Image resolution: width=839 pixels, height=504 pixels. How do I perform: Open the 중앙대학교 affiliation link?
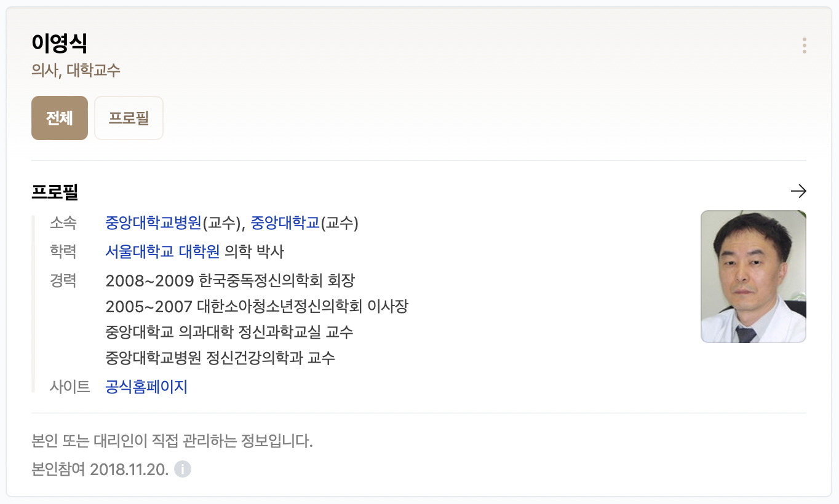point(285,222)
